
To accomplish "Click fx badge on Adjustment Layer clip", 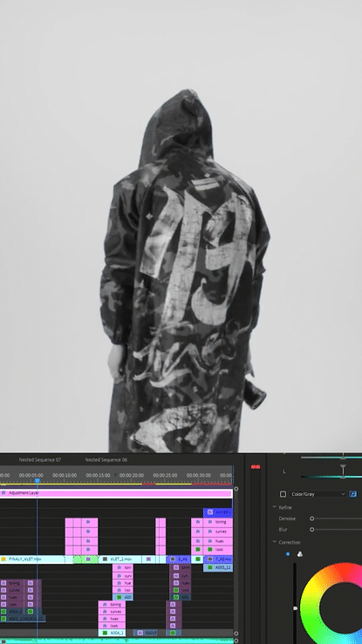I will click(3, 493).
